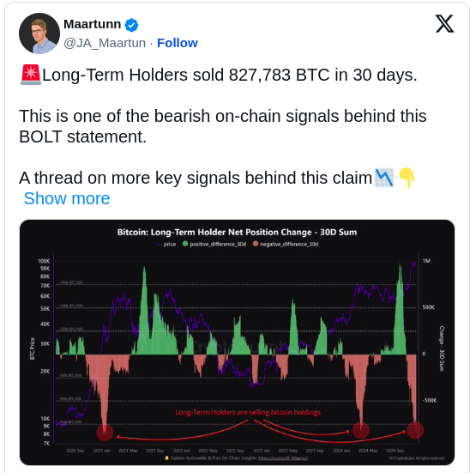Click the bell icon in chart footer
476x473 pixels.
click(166, 458)
